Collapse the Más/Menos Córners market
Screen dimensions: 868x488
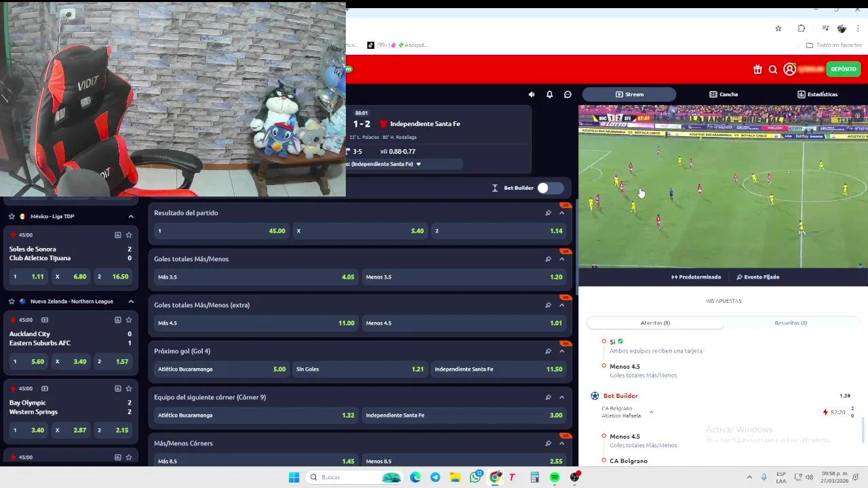(x=561, y=443)
